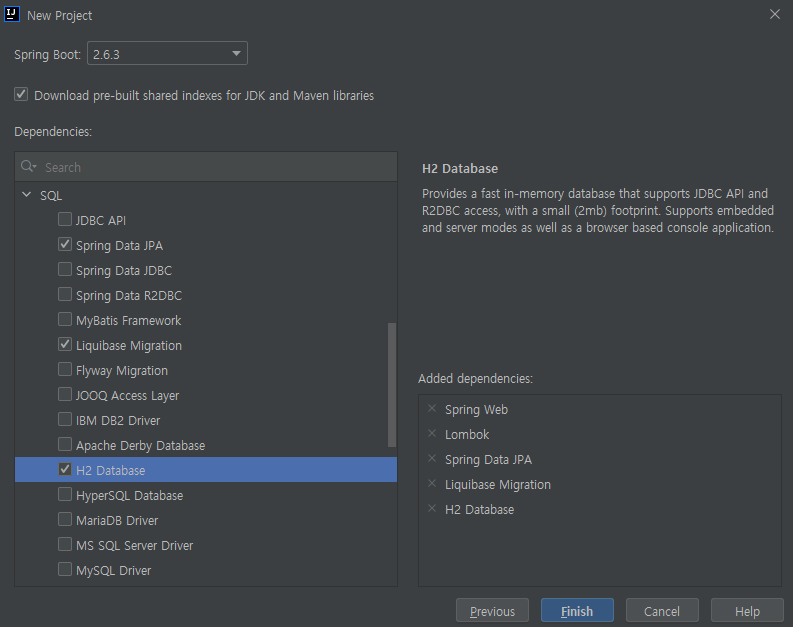The width and height of the screenshot is (793, 627).
Task: Click the Help button
Action: point(747,611)
